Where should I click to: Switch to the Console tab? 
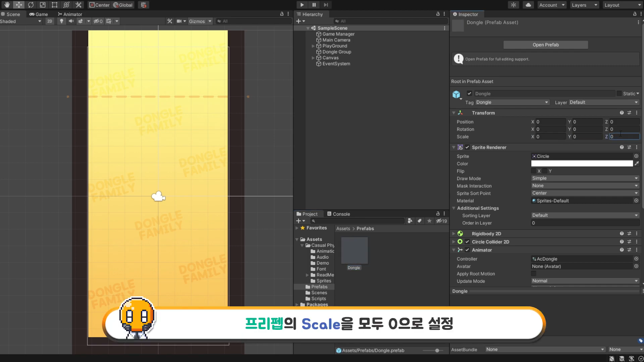[338, 214]
